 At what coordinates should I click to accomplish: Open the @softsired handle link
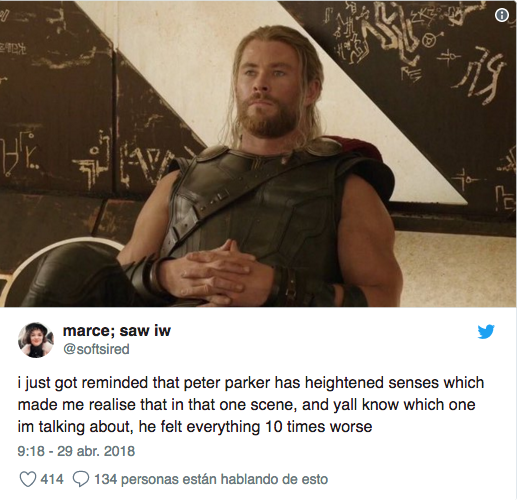[96, 349]
